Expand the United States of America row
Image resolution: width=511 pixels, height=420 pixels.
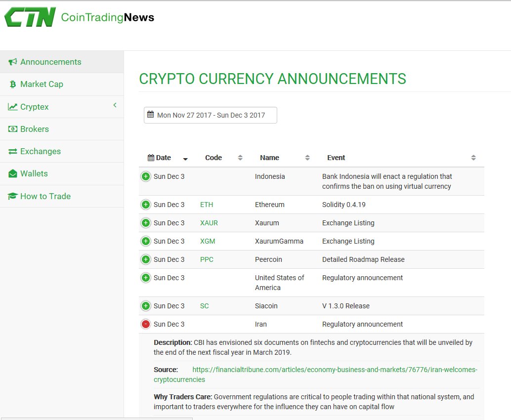pyautogui.click(x=146, y=278)
